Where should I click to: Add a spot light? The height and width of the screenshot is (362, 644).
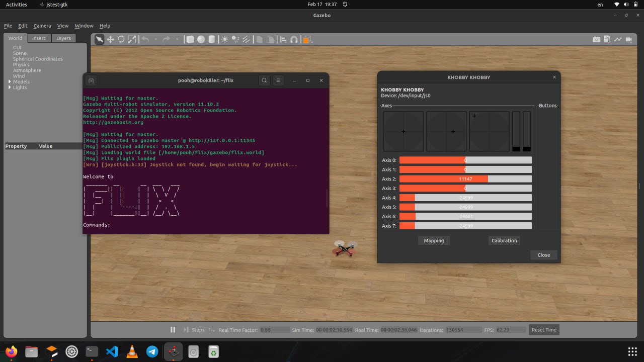coord(235,39)
